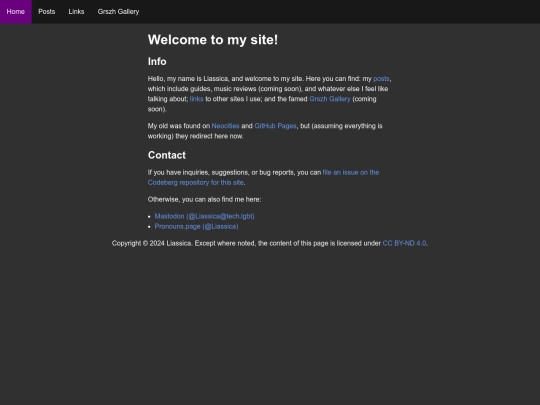
Task: Open 'file an issue on the Codeberg repository' link
Action: click(x=263, y=177)
